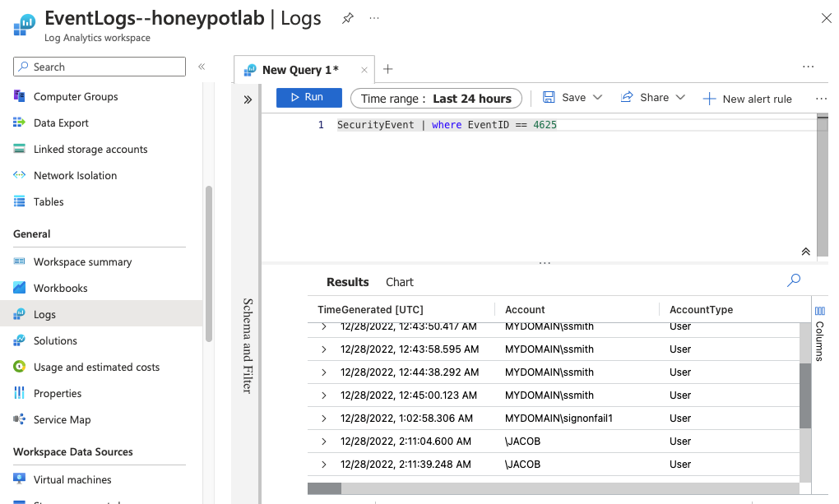Switch to the Chart tab
This screenshot has width=839, height=504.
coord(399,282)
